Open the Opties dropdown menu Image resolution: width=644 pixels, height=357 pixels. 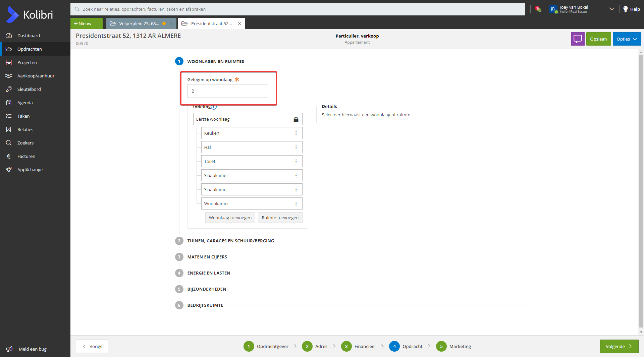(x=627, y=39)
